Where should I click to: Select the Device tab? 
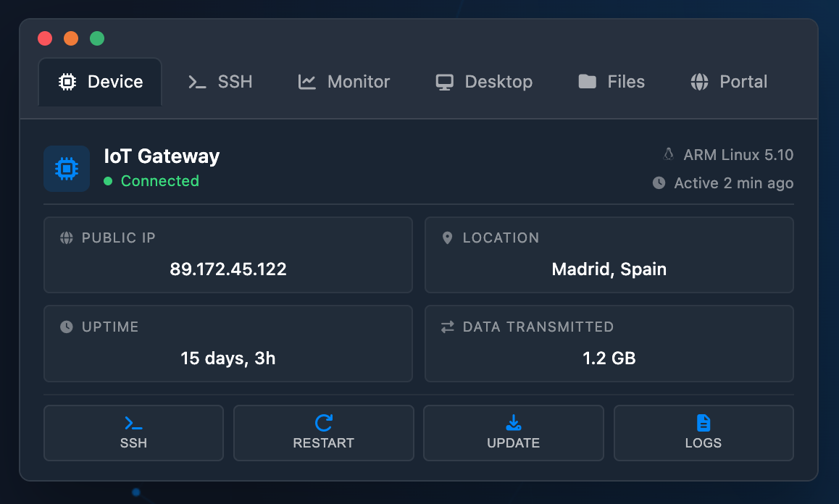(x=100, y=82)
